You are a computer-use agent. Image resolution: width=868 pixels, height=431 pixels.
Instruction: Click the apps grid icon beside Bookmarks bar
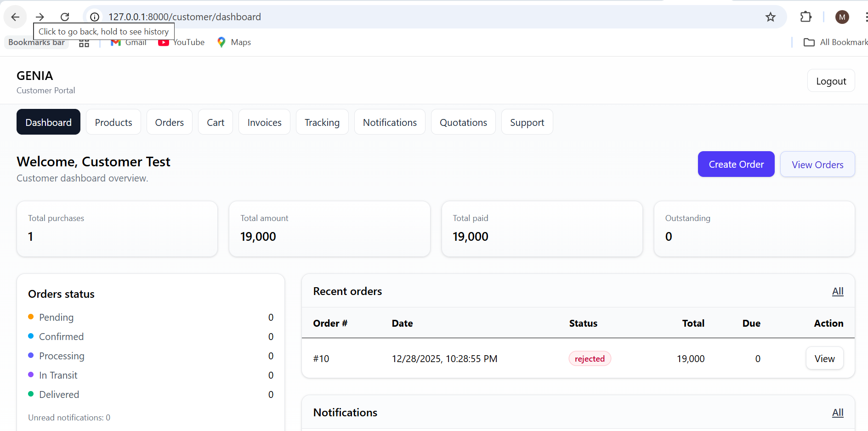pos(84,42)
